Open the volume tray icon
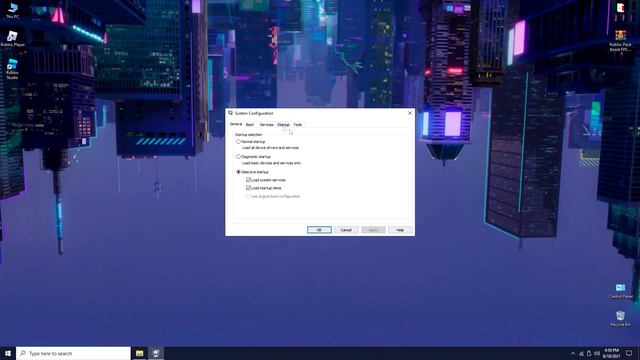Image resolution: width=640 pixels, height=360 pixels. pos(597,353)
